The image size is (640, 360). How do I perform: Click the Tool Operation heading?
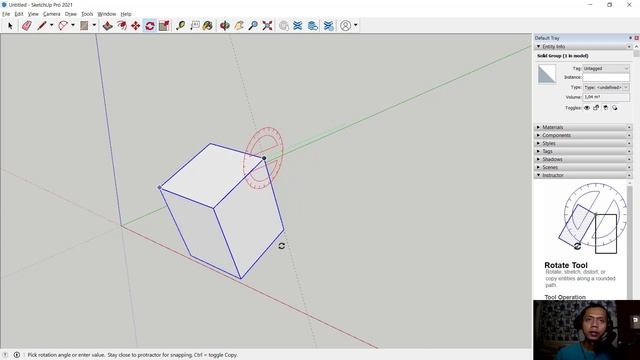pyautogui.click(x=565, y=297)
